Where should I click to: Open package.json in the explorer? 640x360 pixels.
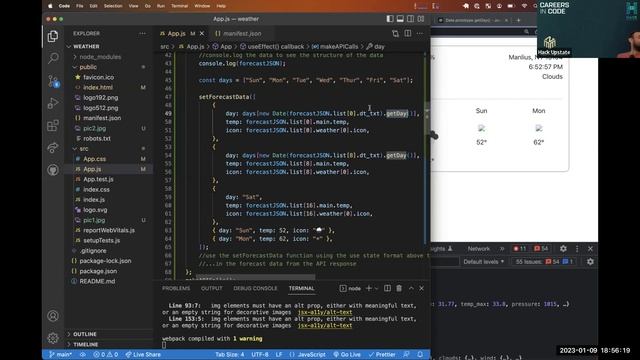[x=98, y=271]
